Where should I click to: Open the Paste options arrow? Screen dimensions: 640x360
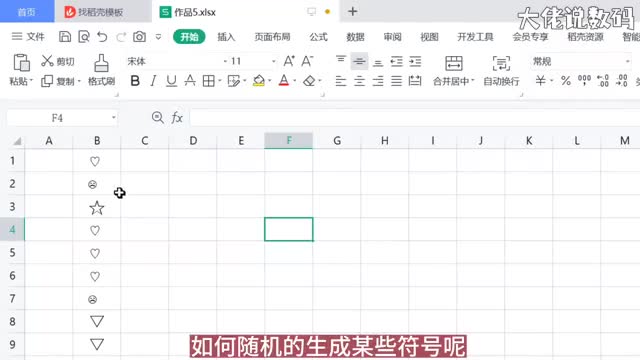click(31, 81)
